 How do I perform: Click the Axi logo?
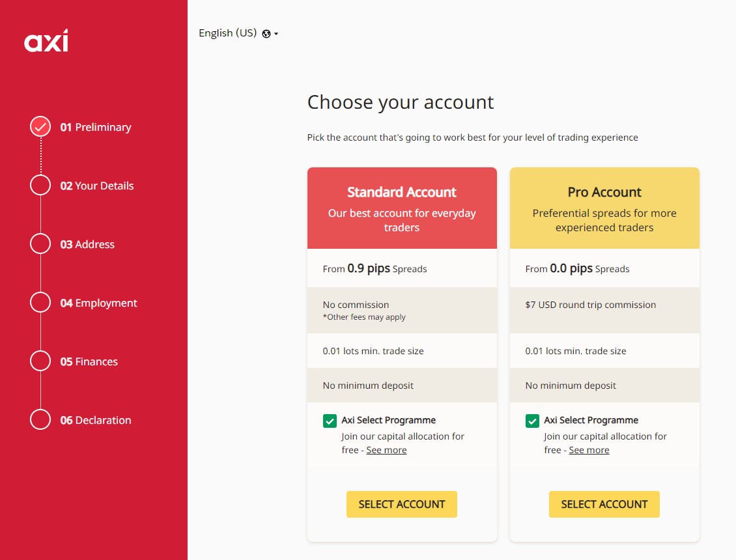coord(46,40)
